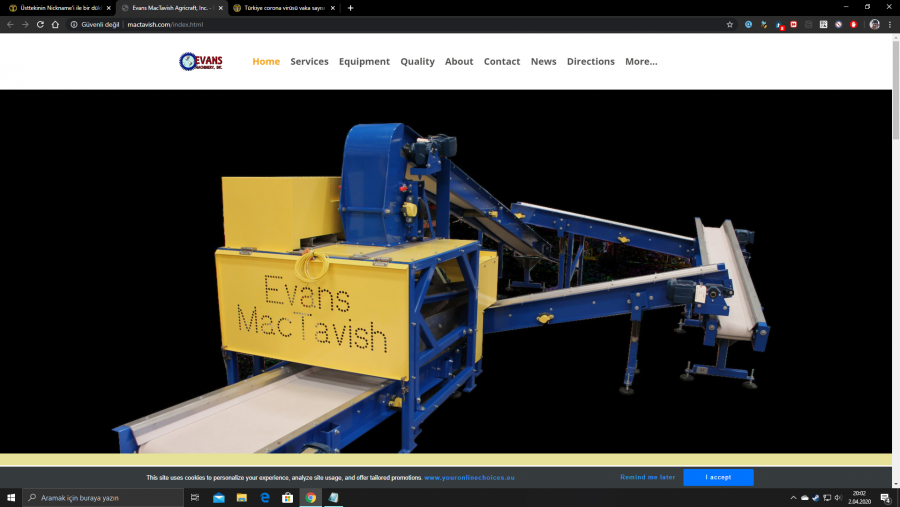Click 'Remind me later' in cookie banner
Screen dimensions: 900x507
[647, 477]
